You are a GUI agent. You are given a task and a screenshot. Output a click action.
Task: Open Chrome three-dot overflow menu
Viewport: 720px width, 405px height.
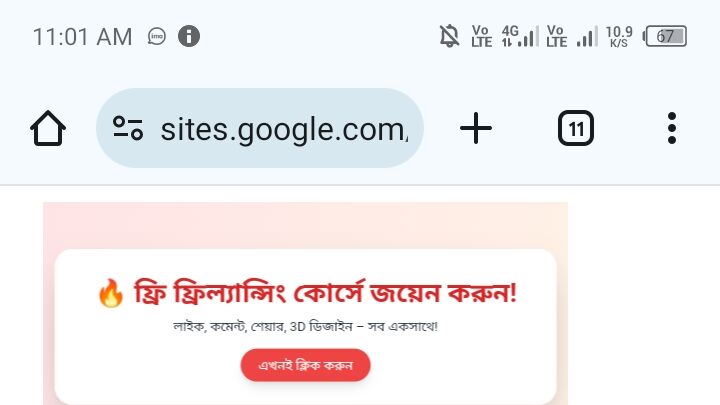672,128
